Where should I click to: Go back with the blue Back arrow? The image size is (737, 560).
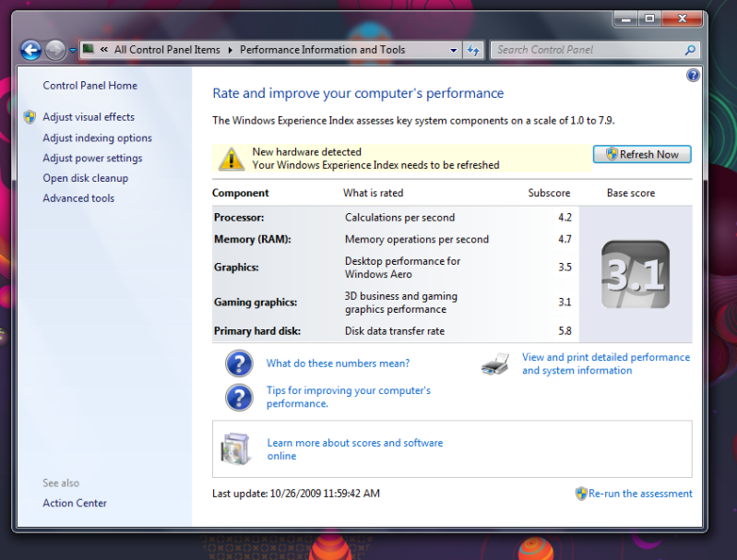coord(30,50)
